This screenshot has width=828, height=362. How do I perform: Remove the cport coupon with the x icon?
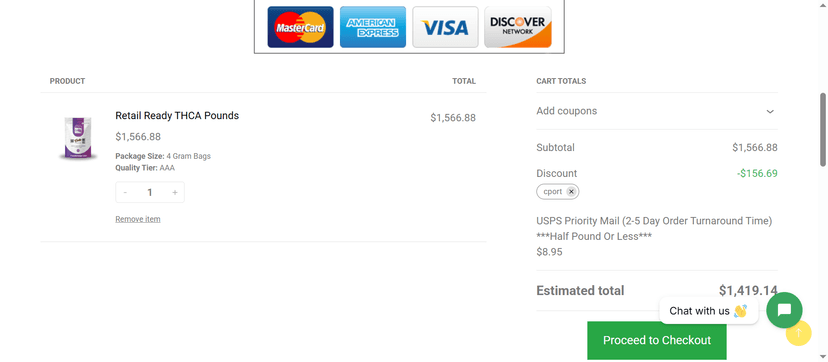pos(571,192)
